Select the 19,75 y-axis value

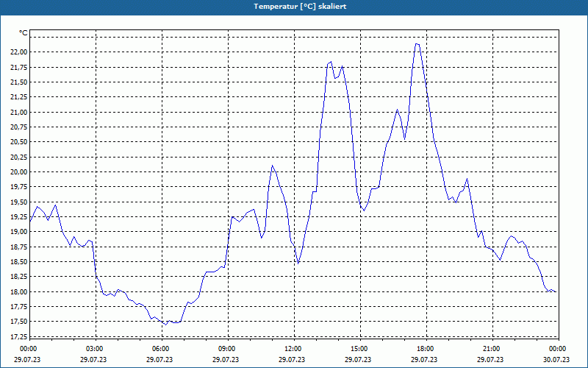click(x=18, y=187)
